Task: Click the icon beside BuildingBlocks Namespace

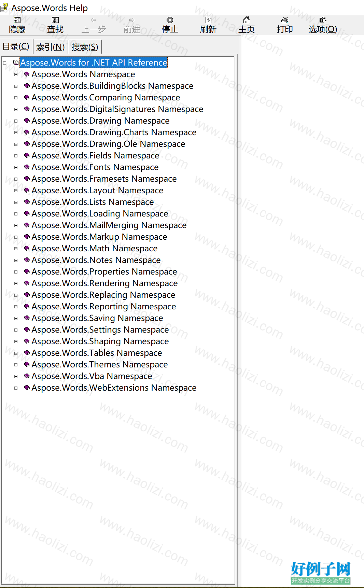Action: (27, 86)
